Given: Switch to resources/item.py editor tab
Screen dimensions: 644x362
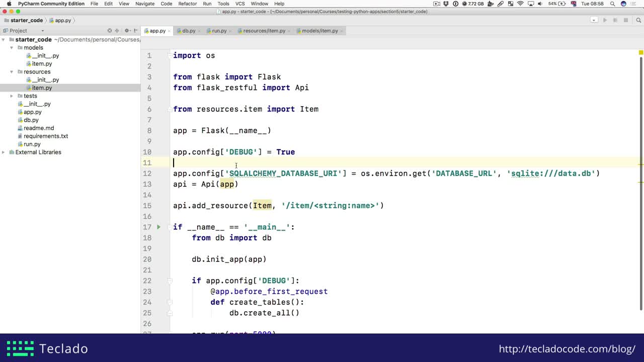Looking at the screenshot, I should (x=264, y=31).
